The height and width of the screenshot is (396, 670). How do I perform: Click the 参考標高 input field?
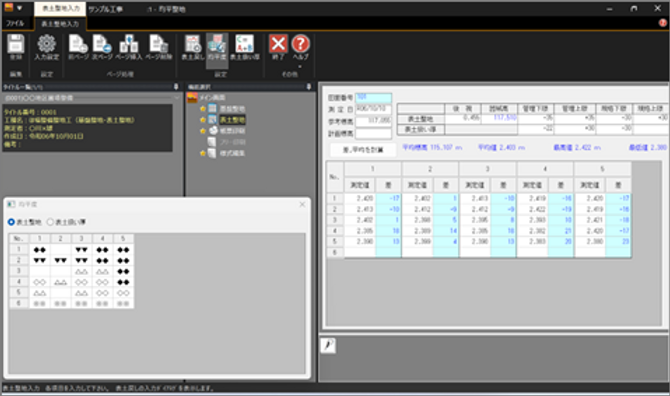(373, 121)
